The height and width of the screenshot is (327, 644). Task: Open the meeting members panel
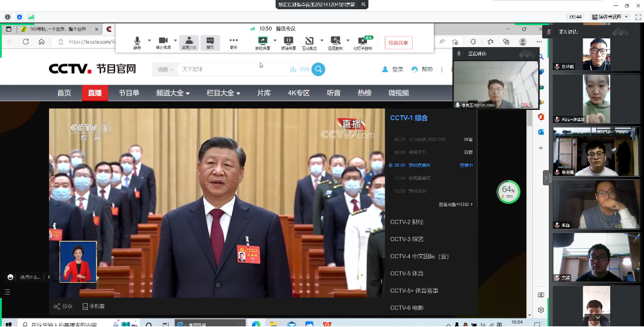pyautogui.click(x=189, y=42)
